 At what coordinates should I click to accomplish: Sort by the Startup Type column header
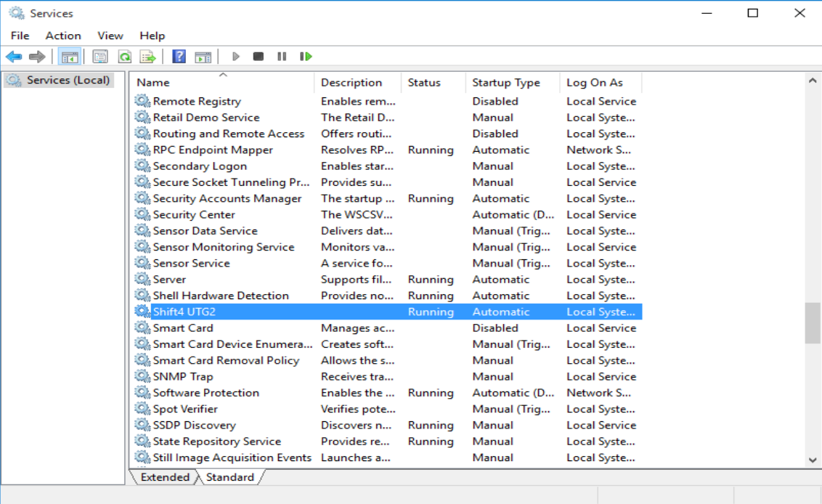[505, 83]
